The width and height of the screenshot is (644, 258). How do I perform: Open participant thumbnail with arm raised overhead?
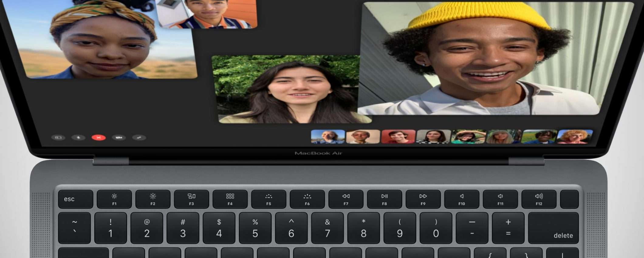468,137
